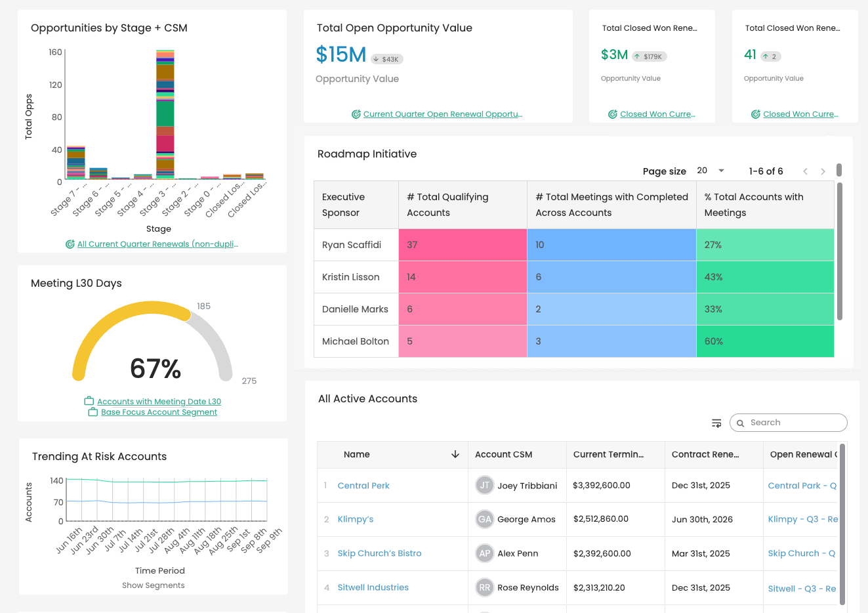This screenshot has height=613, width=868.
Task: Click the # Total Qualifying Accounts header
Action: click(463, 205)
